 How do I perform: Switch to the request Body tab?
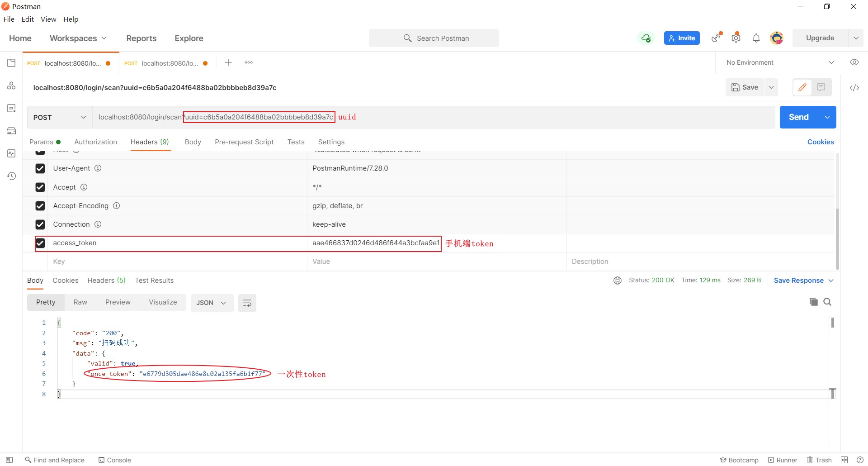pyautogui.click(x=193, y=142)
